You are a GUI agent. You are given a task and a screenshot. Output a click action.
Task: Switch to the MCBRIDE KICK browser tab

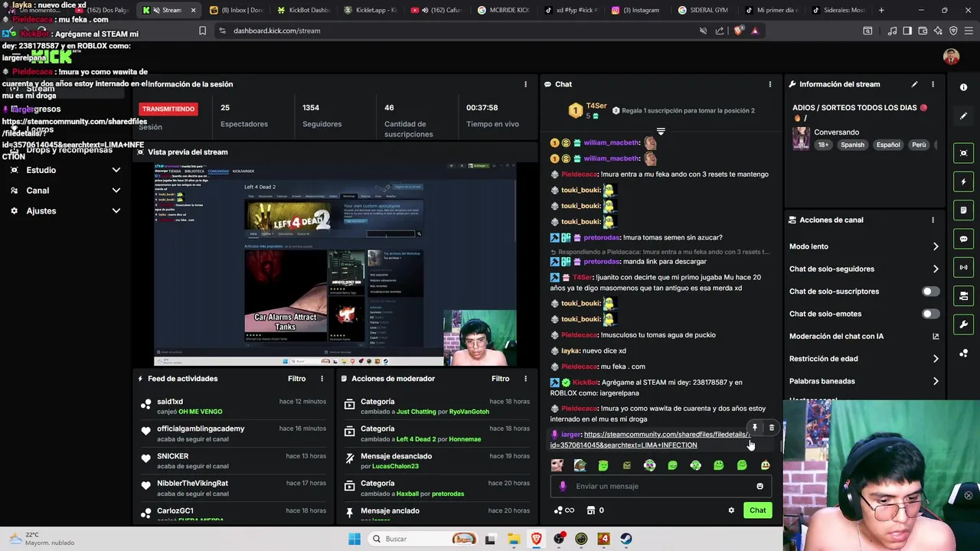503,10
